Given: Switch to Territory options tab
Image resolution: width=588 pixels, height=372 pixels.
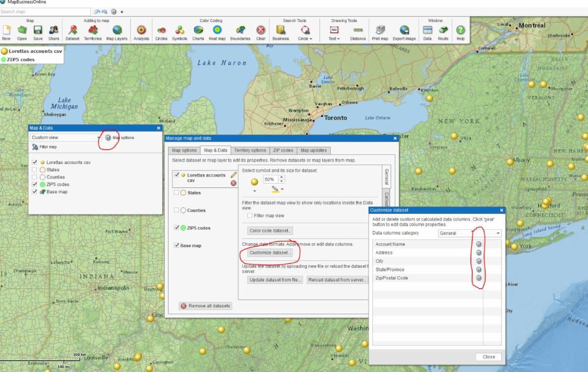Looking at the screenshot, I should (250, 150).
